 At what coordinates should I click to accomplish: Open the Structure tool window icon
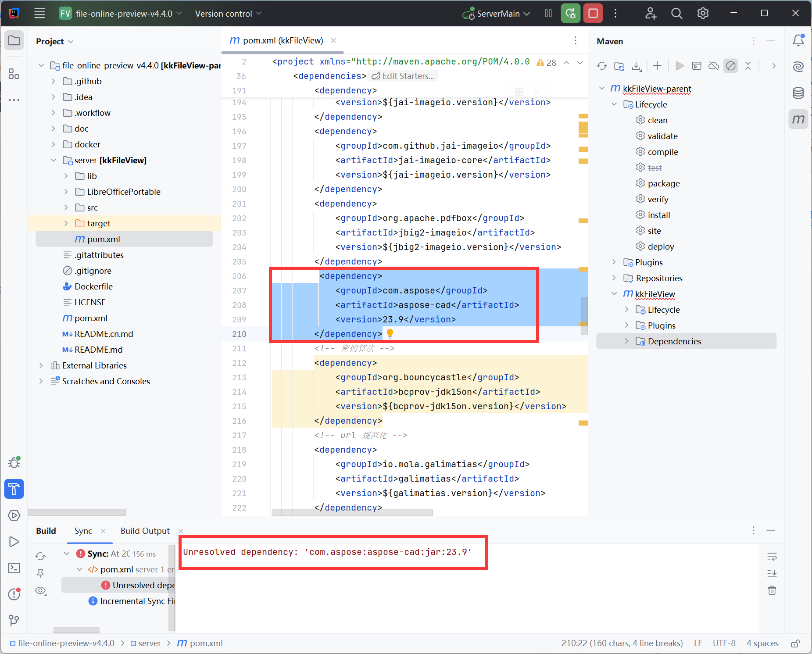coord(14,74)
